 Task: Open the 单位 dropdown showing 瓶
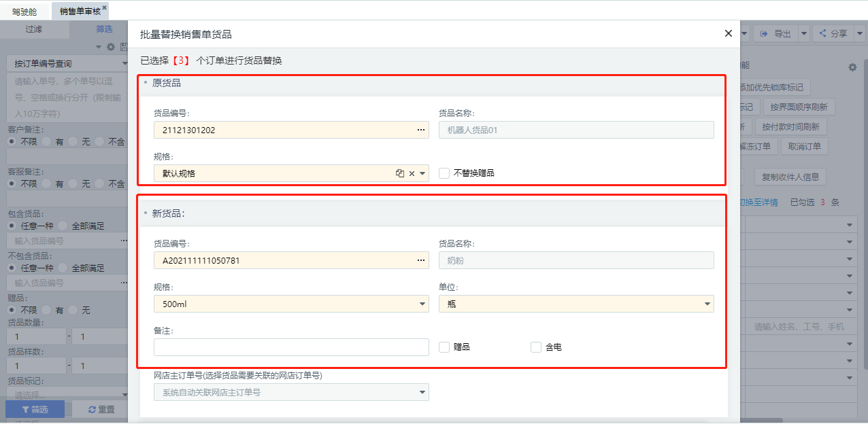point(707,304)
